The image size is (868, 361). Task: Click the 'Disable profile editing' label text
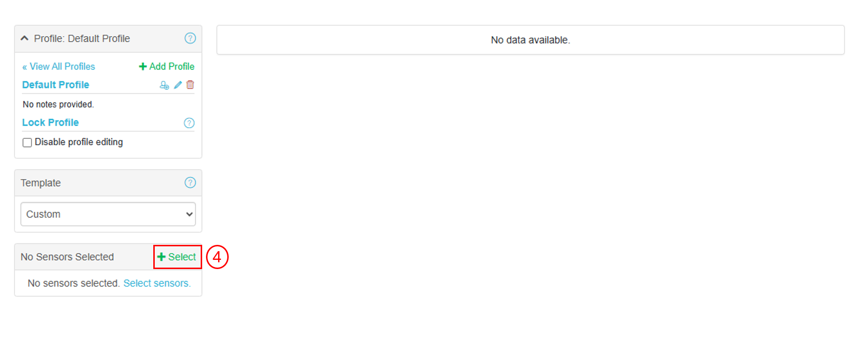[79, 142]
